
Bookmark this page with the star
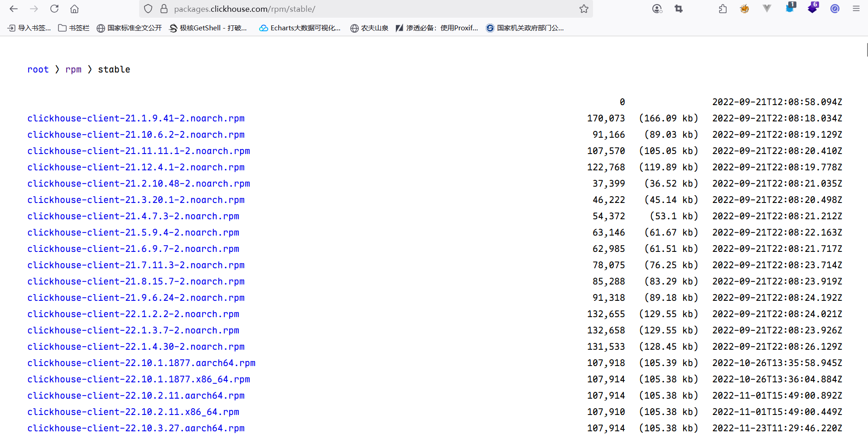point(584,9)
